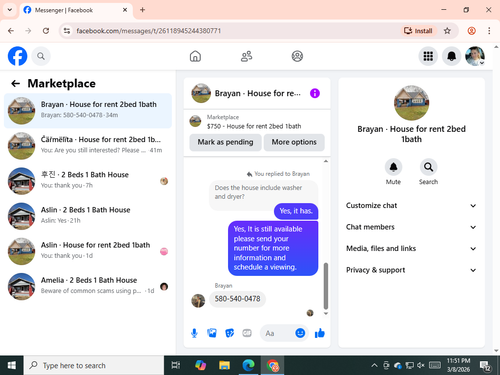Open the notifications bell in header
This screenshot has width=500, height=375.
pyautogui.click(x=451, y=56)
